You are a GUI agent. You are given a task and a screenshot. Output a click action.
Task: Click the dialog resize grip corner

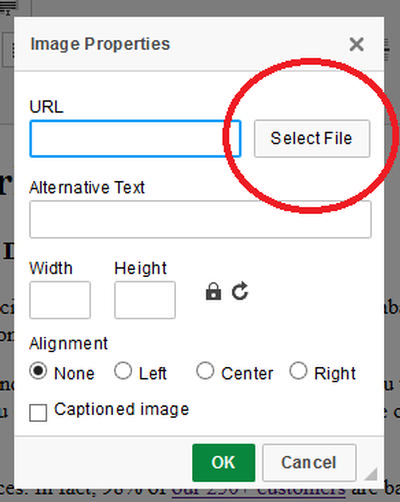[371, 474]
